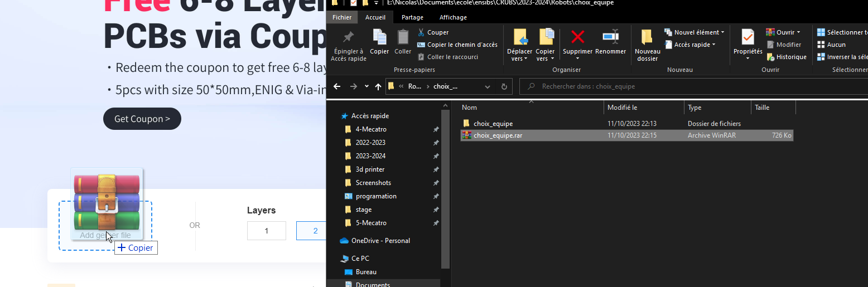Open the Accès rapide ribbon dropdown
868x287 pixels.
click(x=690, y=45)
